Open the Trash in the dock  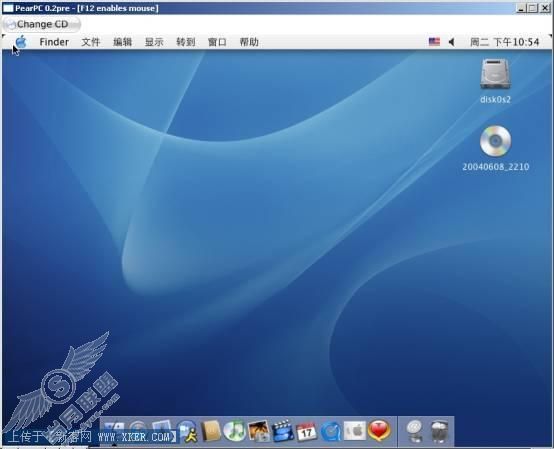click(439, 431)
